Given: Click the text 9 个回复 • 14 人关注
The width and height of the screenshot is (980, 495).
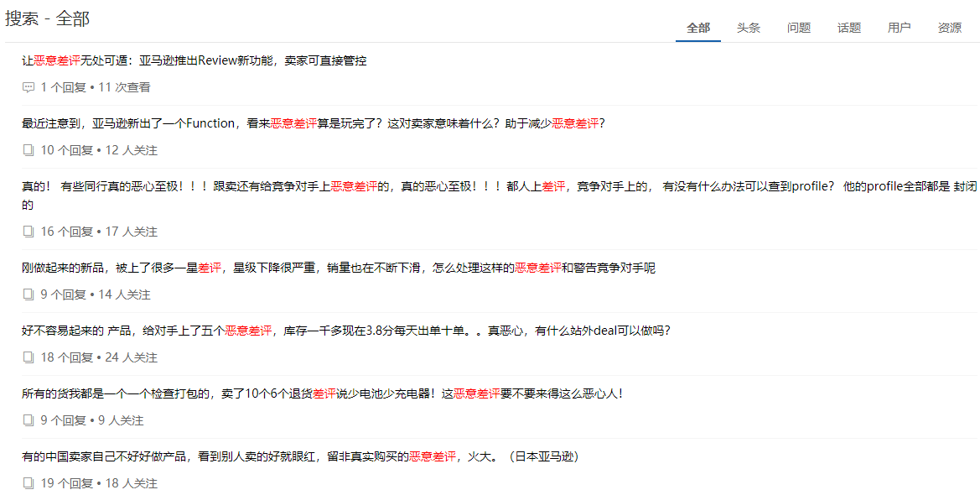Looking at the screenshot, I should click(x=96, y=294).
